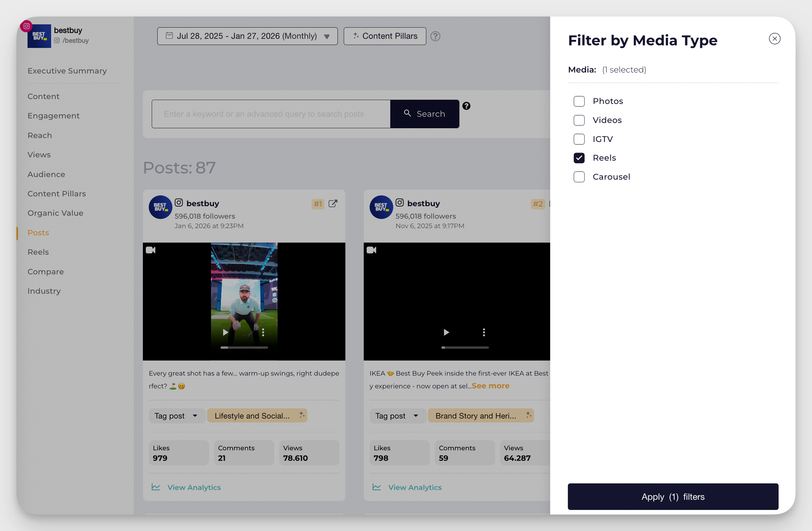Navigate to the Engagement section
This screenshot has height=531, width=812.
point(53,116)
